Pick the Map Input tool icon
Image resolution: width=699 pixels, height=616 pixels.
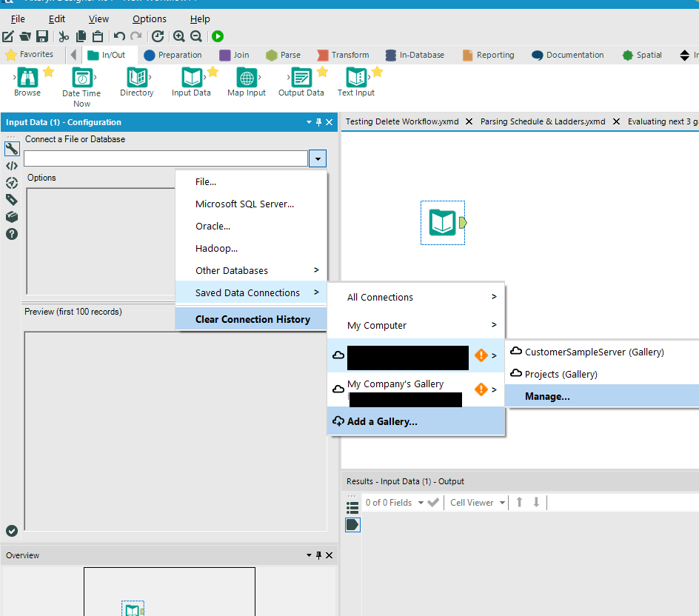(x=247, y=78)
